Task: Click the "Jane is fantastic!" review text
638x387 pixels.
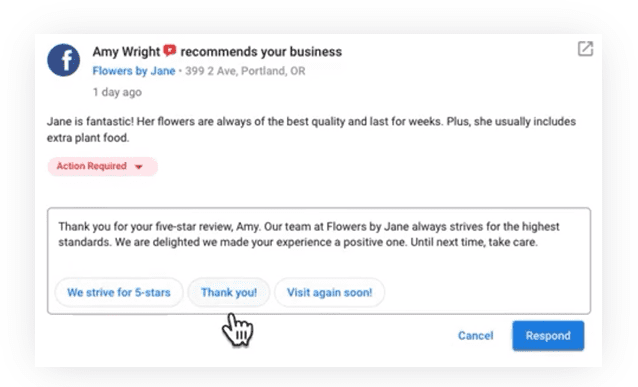Action: (90, 121)
